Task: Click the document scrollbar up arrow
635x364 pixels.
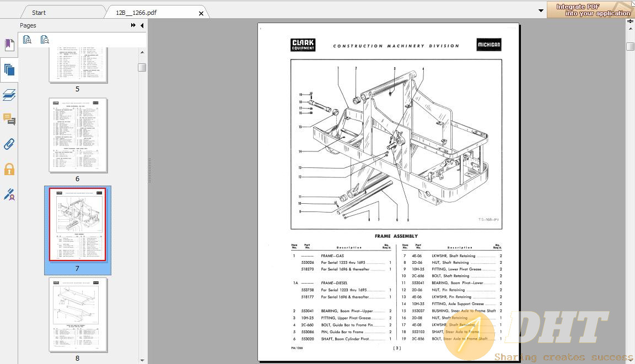Action: coord(631,29)
